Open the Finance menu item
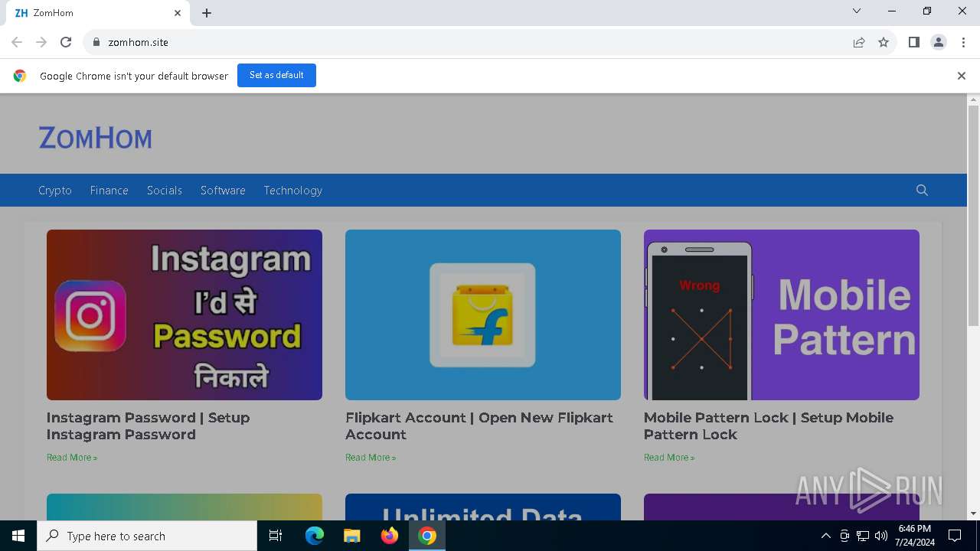Screen dimensions: 980x551 click(x=109, y=191)
